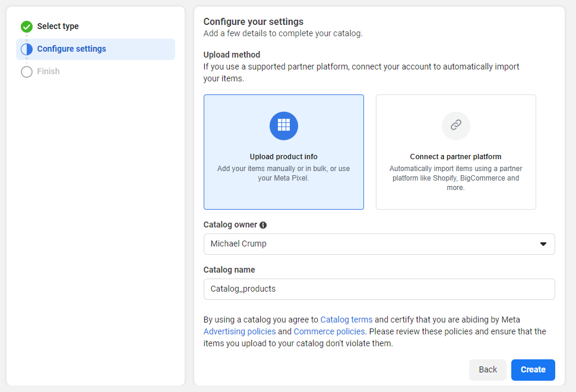Click the Upload method label

click(x=232, y=55)
